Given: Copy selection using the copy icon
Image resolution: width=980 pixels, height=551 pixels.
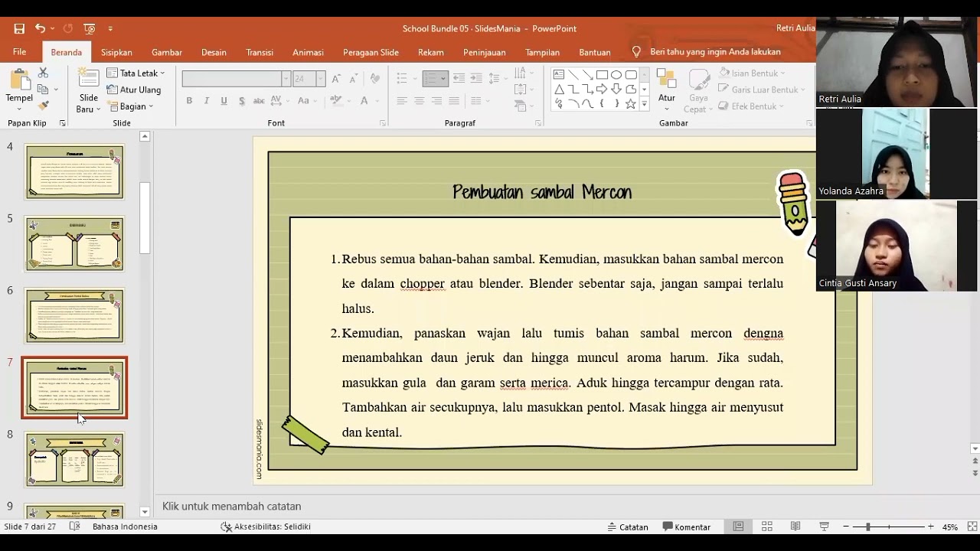Looking at the screenshot, I should point(43,90).
